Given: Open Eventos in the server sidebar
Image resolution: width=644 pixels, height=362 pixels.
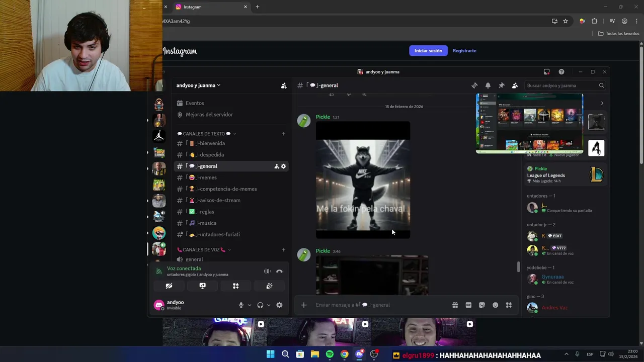Looking at the screenshot, I should pos(231,103).
